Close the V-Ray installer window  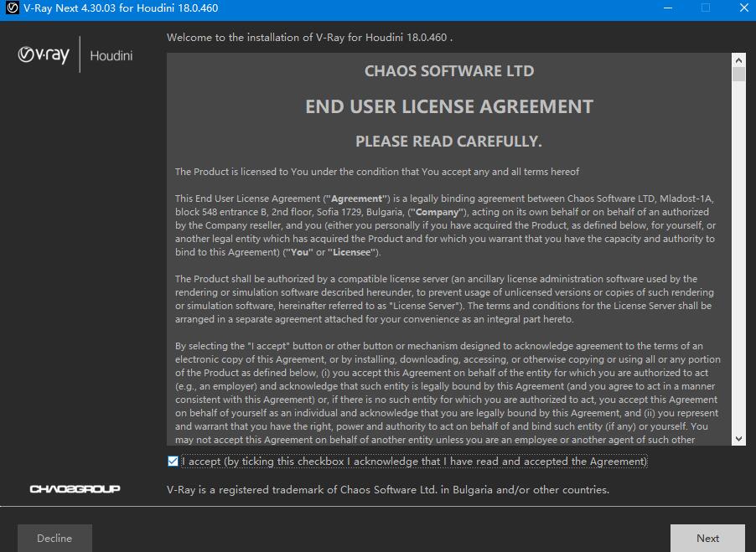[743, 8]
